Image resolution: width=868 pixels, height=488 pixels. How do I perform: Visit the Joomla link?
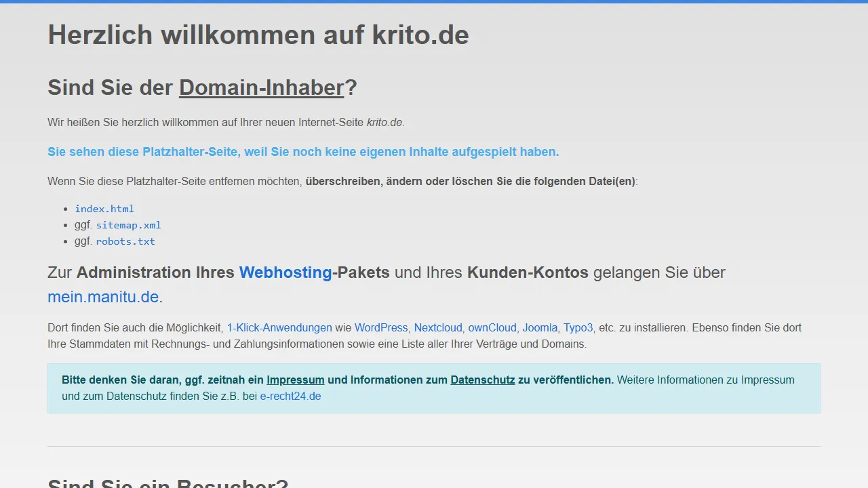point(540,328)
